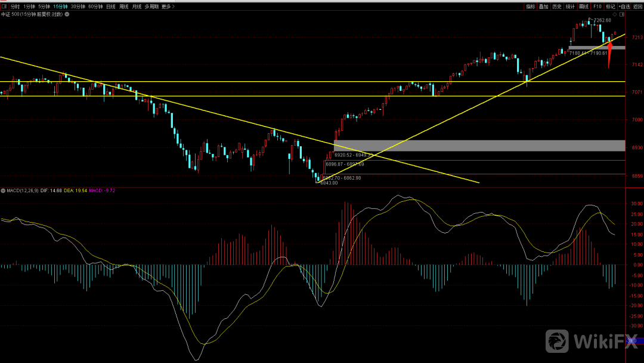
Task: Click the WikiFX logo watermark
Action: [x=591, y=341]
